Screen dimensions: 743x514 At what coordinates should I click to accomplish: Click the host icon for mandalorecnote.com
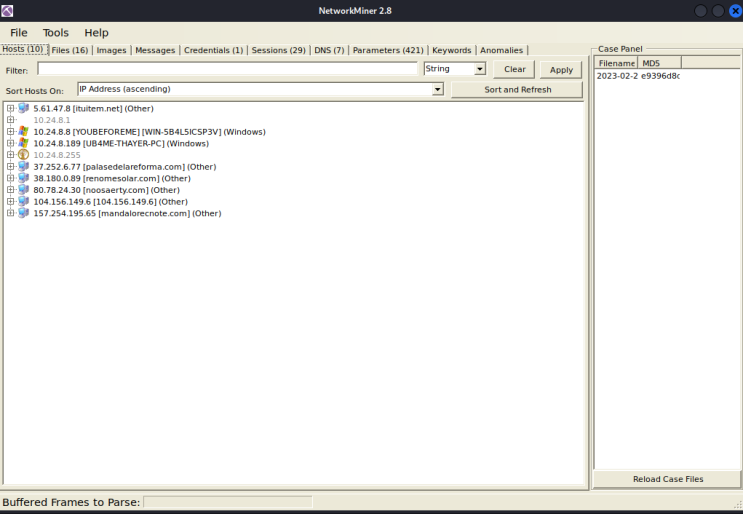(23, 213)
